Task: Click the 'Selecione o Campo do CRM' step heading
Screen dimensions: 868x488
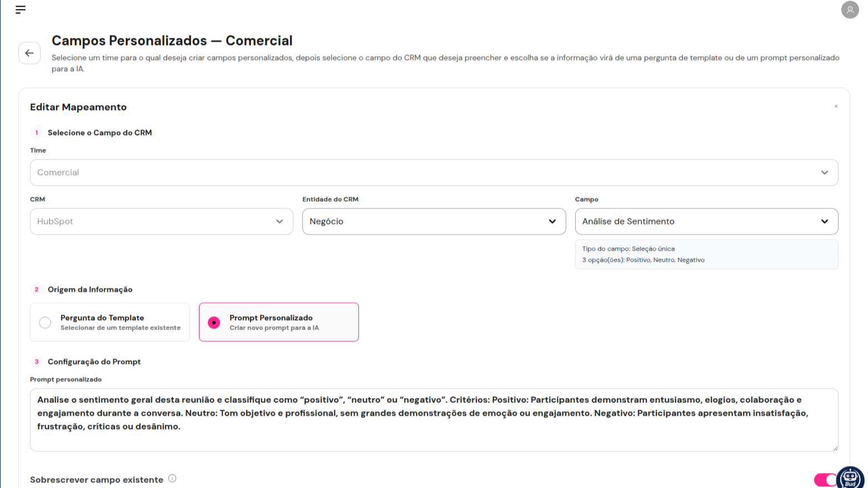Action: click(100, 133)
